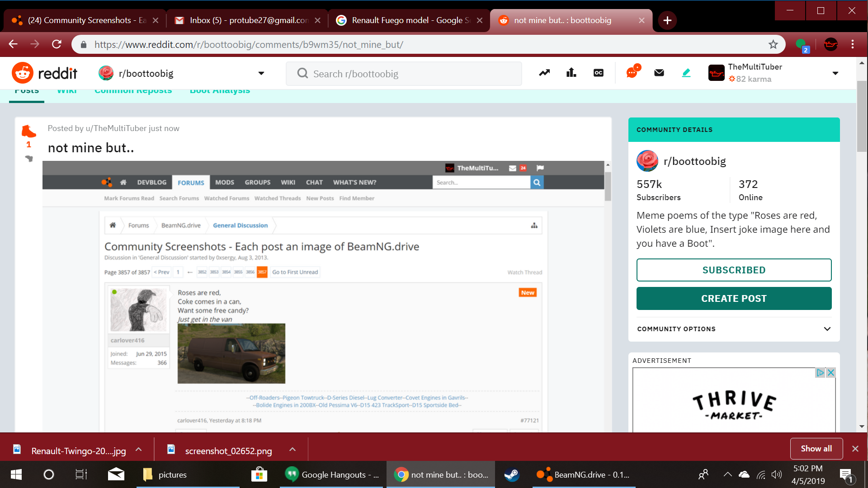Click the volume icon in system tray
868x488 pixels.
pyautogui.click(x=777, y=474)
